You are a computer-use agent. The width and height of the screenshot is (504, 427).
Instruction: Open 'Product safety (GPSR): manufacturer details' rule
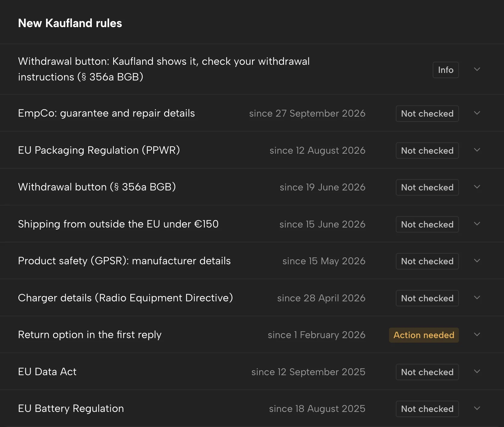point(124,261)
